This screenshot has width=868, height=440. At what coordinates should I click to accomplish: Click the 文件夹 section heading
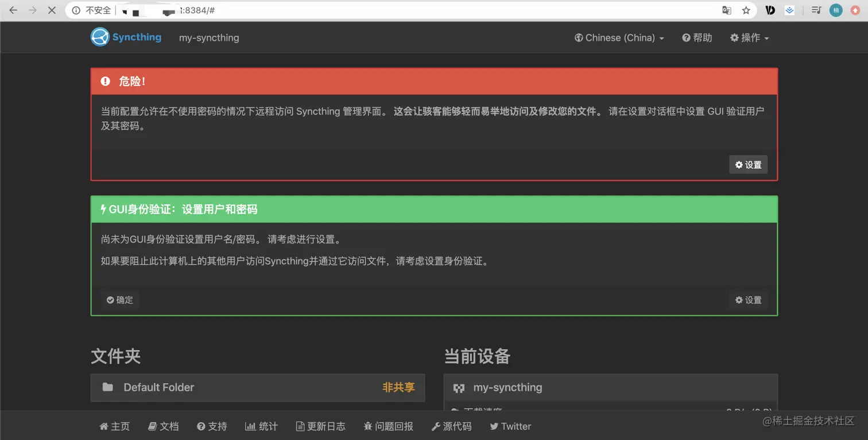point(116,356)
